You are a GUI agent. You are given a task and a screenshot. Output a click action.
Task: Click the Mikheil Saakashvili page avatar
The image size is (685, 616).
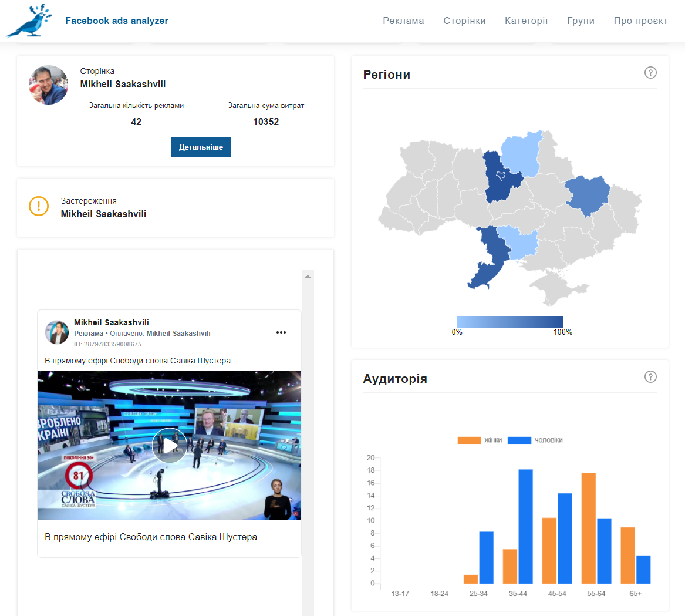(48, 85)
